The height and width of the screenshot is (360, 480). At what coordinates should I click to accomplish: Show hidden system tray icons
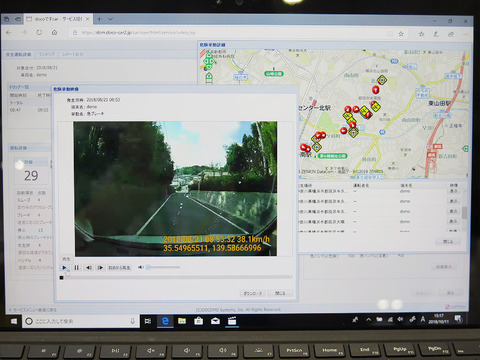tap(368, 319)
